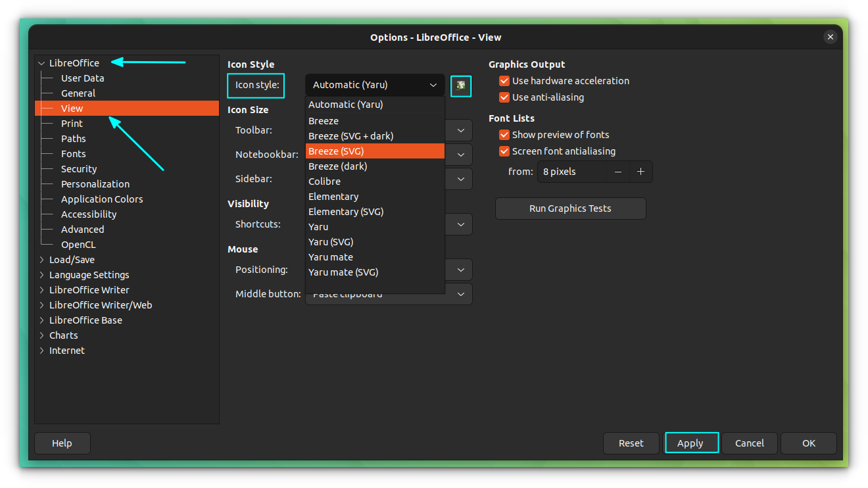
Task: Expand the Load/Save tree node
Action: (41, 260)
